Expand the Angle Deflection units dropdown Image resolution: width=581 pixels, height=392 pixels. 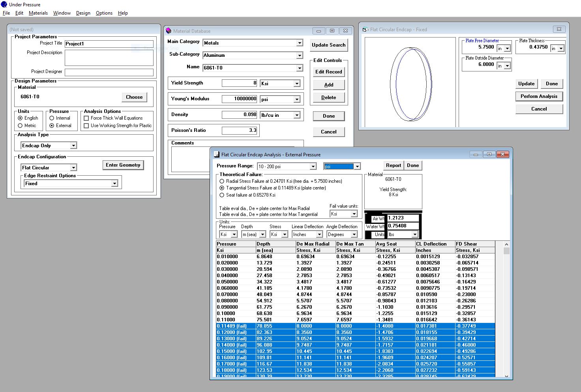[x=354, y=234]
